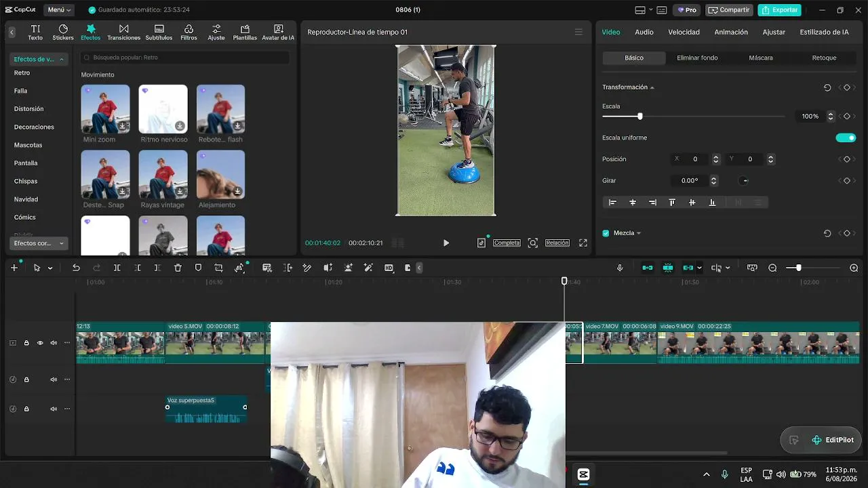Toggle the main track magnet icon
868x488 pixels.
pyautogui.click(x=648, y=268)
